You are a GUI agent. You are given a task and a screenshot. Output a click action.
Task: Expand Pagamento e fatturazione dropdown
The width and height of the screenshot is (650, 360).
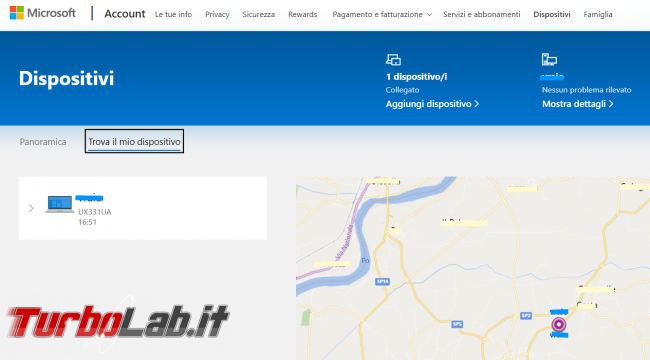(x=382, y=15)
